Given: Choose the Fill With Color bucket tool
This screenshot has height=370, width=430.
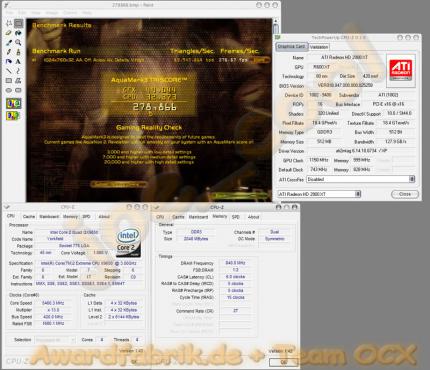Looking at the screenshot, I should pyautogui.click(x=18, y=33).
